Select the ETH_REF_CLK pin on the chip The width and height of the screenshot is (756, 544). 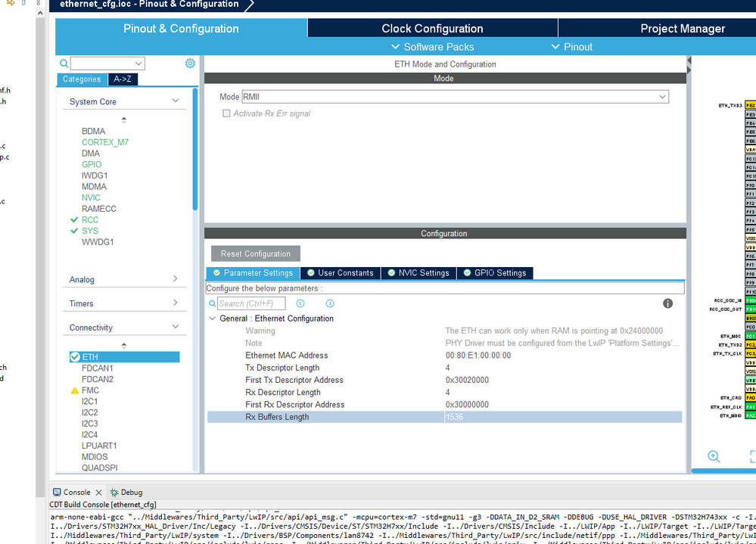(750, 406)
